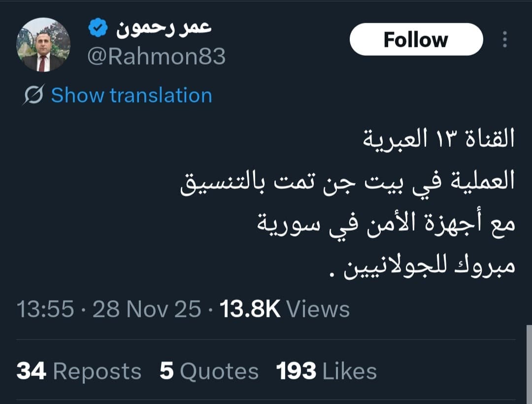Click the @Rahmon83 handle
Image resolution: width=532 pixels, height=404 pixels.
click(x=156, y=57)
